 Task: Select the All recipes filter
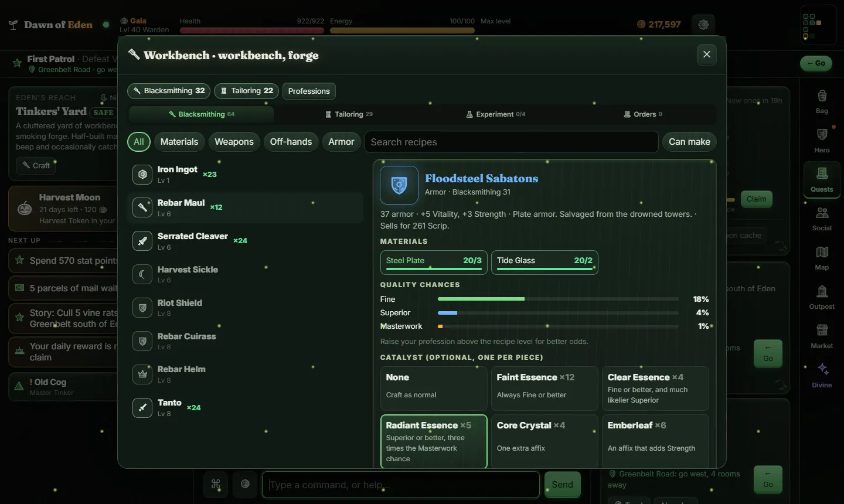(139, 142)
